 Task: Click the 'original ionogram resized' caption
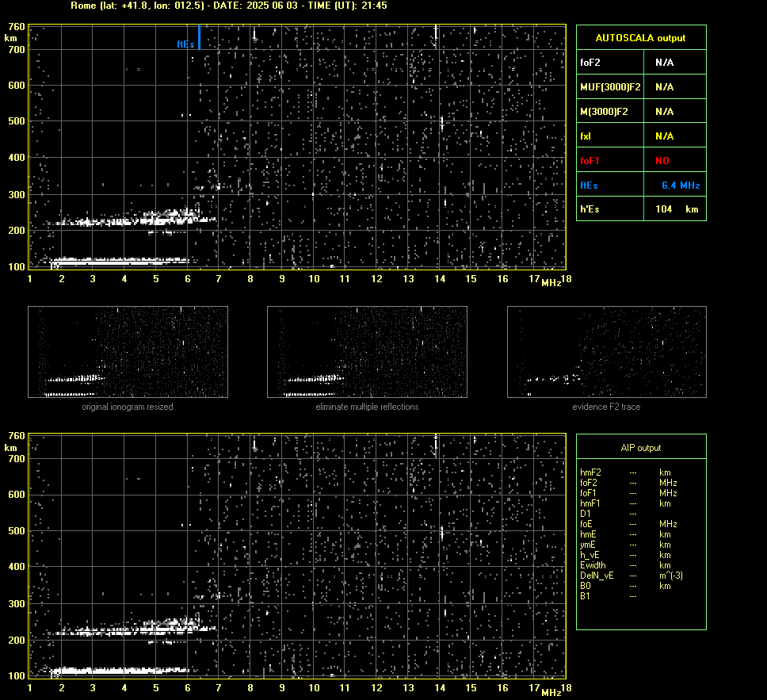click(128, 407)
